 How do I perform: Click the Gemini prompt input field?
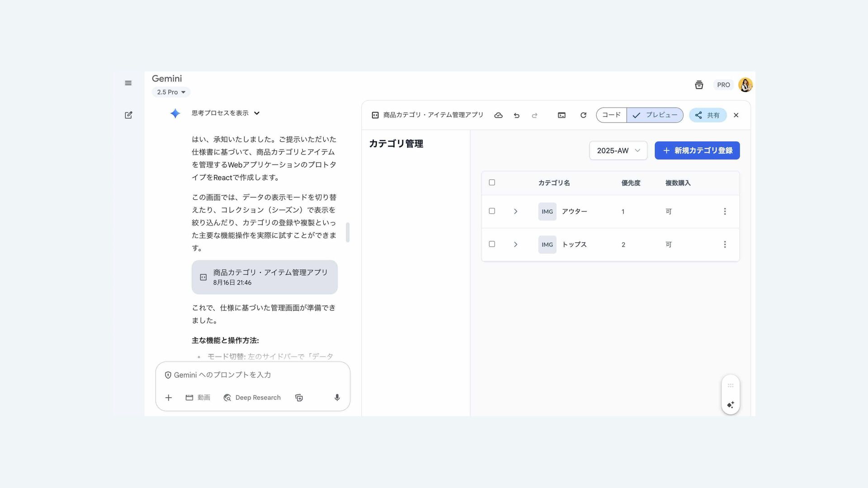pyautogui.click(x=253, y=375)
